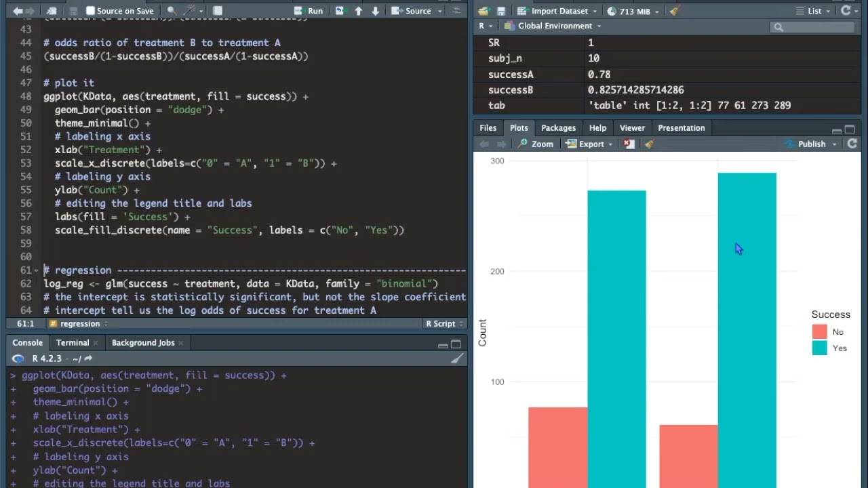Search environment objects field
This screenshot has height=488, width=868.
coord(812,26)
